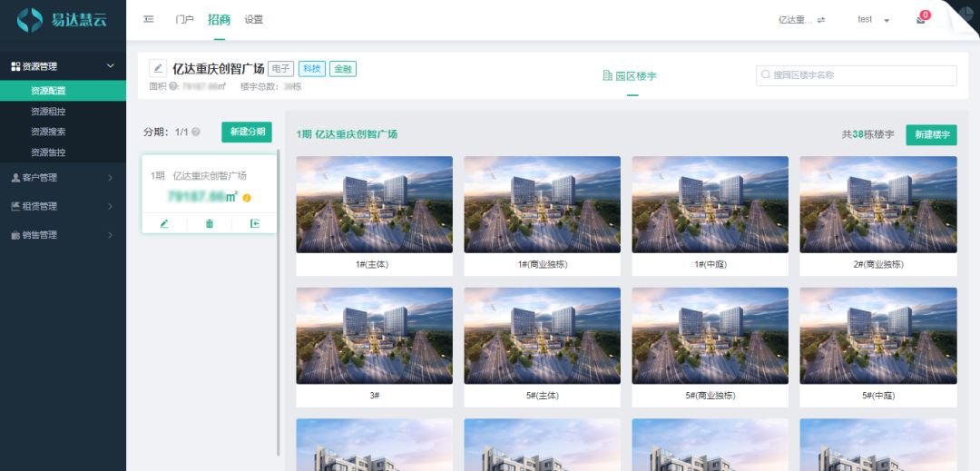
Task: Click the help icon next to 面积
Action: coord(172,87)
